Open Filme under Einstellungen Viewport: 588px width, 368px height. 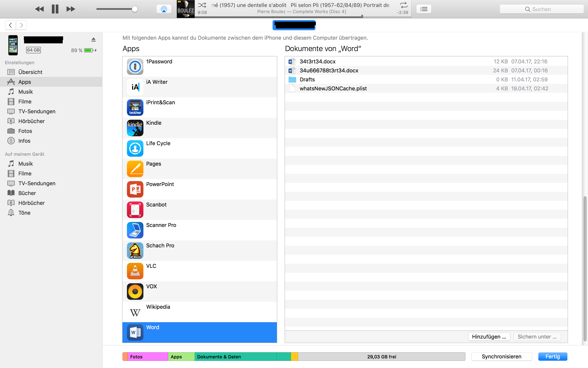pyautogui.click(x=51, y=101)
